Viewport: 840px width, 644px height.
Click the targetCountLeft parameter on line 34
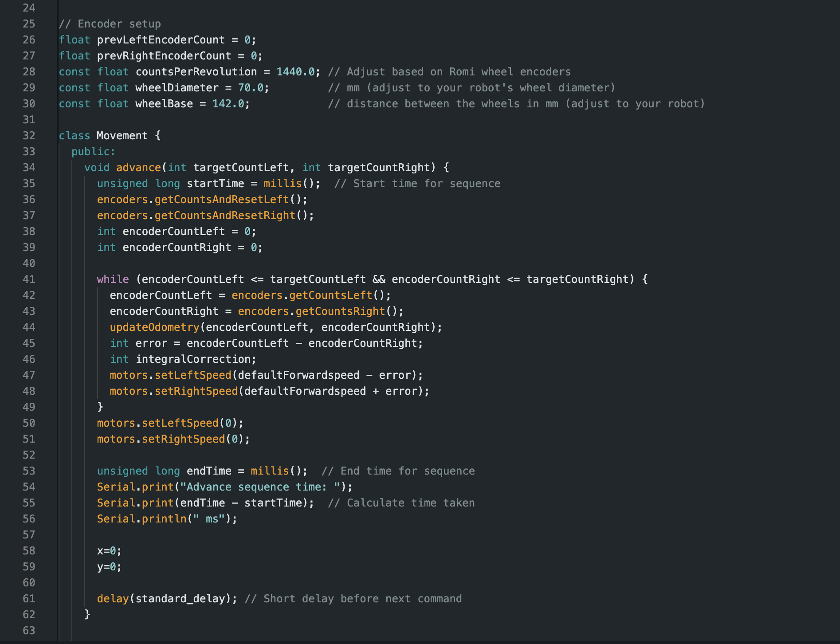[242, 167]
